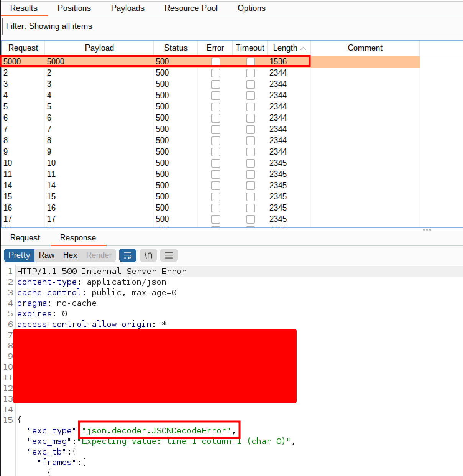Click the cache-control header line

[97, 293]
